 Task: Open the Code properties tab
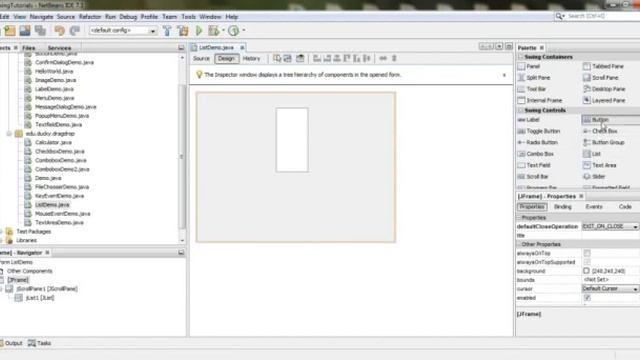click(x=625, y=207)
